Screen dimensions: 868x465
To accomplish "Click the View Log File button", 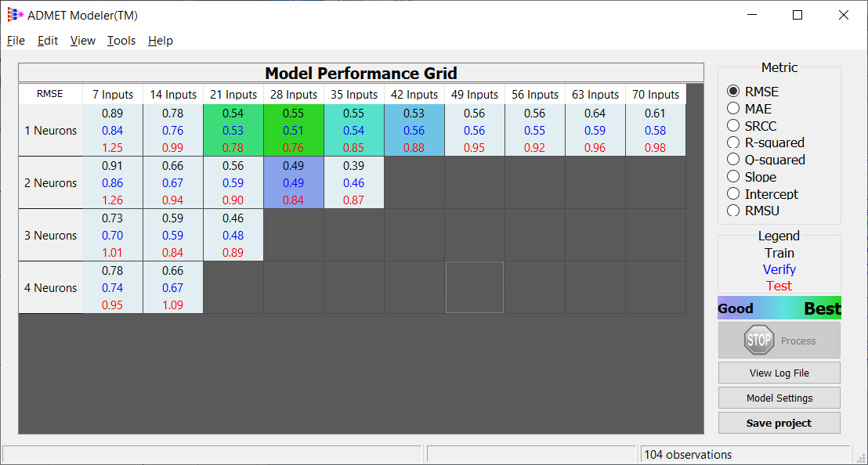I will (779, 373).
